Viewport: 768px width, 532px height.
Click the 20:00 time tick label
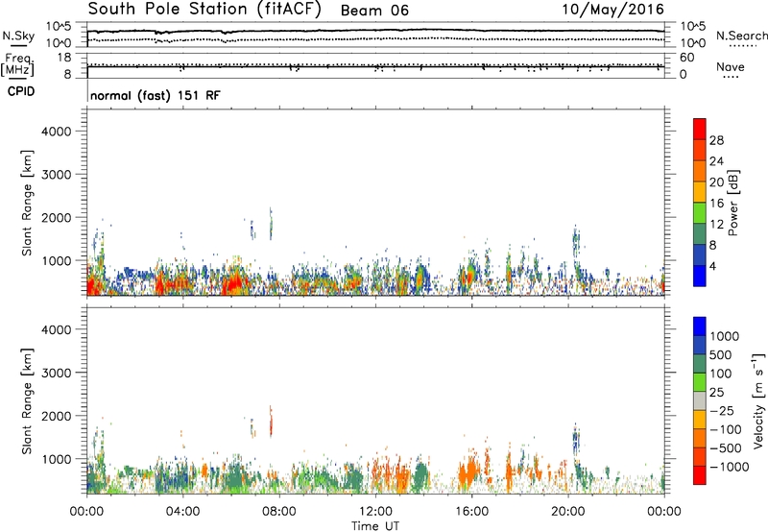pos(567,512)
